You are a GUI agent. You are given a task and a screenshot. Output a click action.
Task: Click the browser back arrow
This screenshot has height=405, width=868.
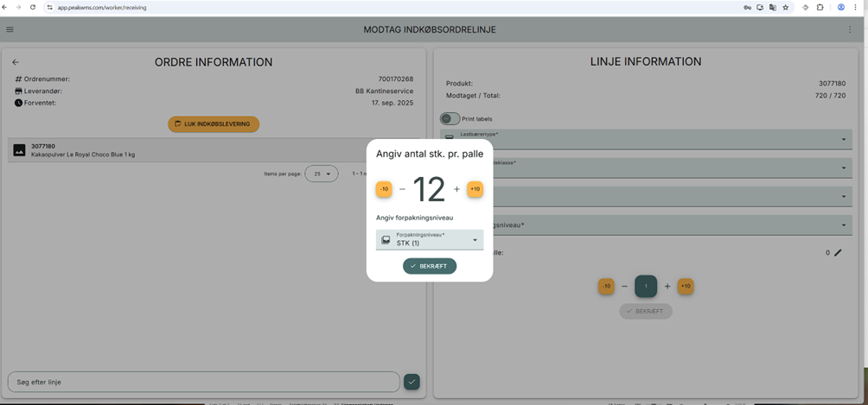[5, 8]
